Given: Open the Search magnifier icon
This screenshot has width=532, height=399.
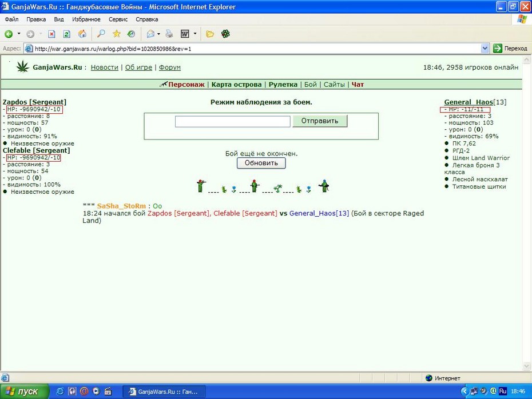Looking at the screenshot, I should 101,34.
